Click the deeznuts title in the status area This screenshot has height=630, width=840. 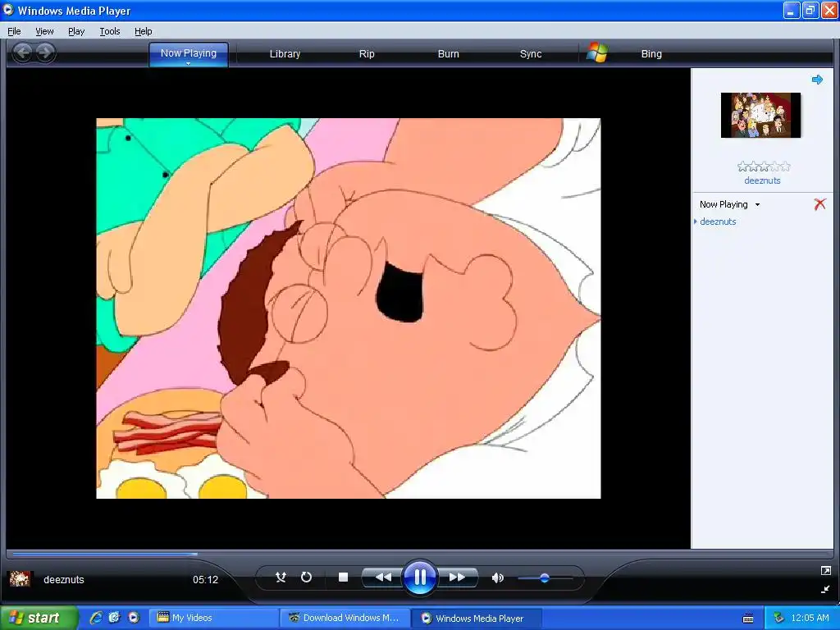pos(64,580)
